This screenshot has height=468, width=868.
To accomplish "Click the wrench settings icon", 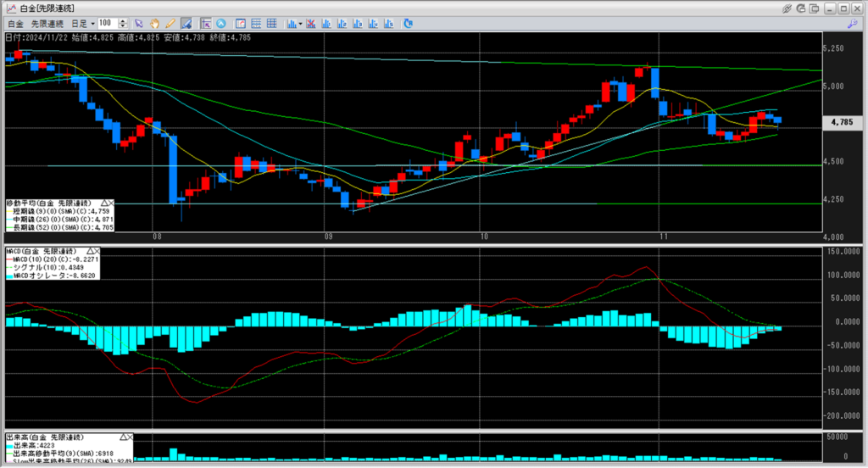I will [853, 24].
